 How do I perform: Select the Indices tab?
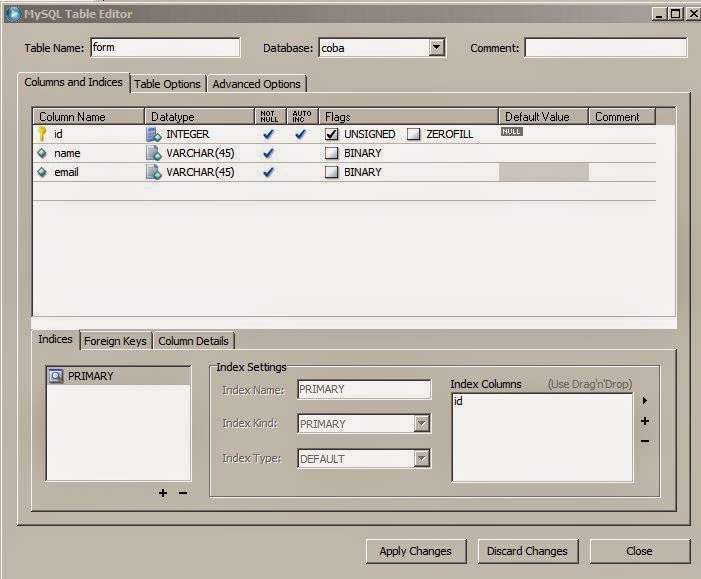click(55, 339)
